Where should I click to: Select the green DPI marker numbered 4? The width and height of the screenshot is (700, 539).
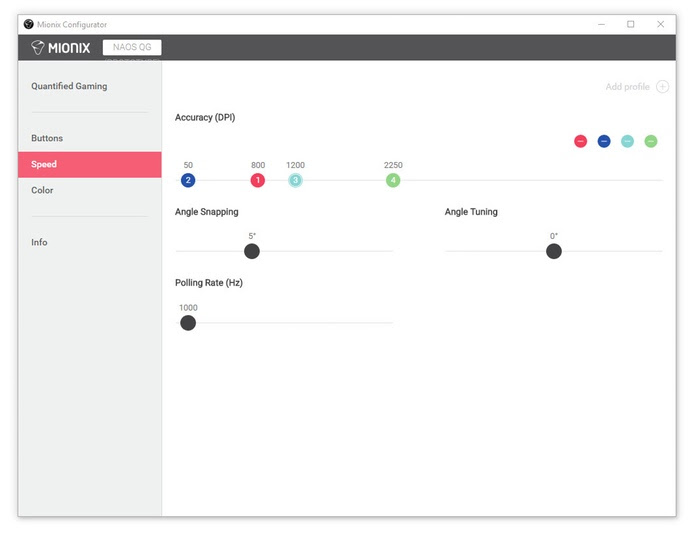393,180
